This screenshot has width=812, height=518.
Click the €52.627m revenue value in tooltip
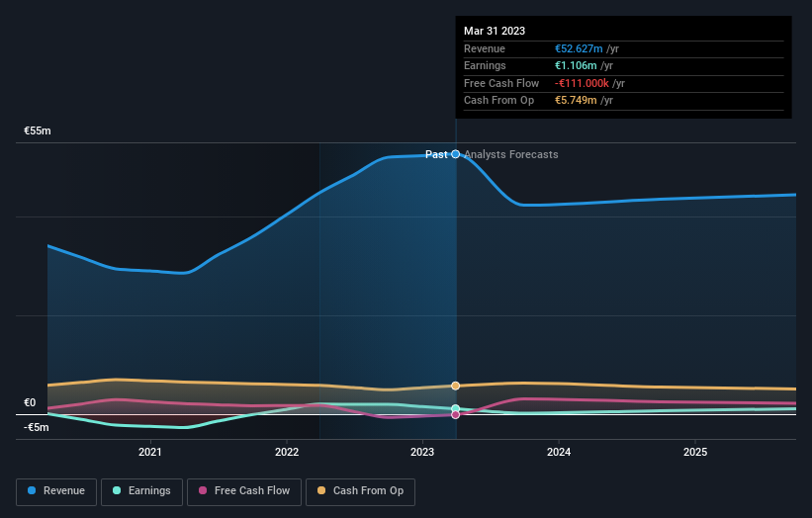tap(579, 48)
